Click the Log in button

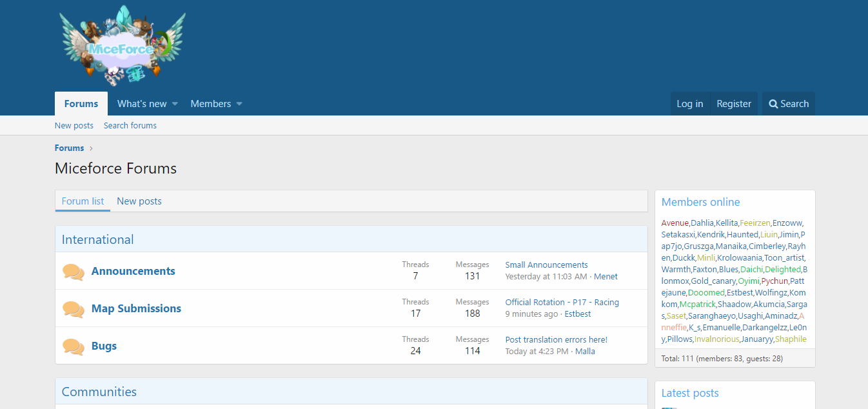(690, 104)
